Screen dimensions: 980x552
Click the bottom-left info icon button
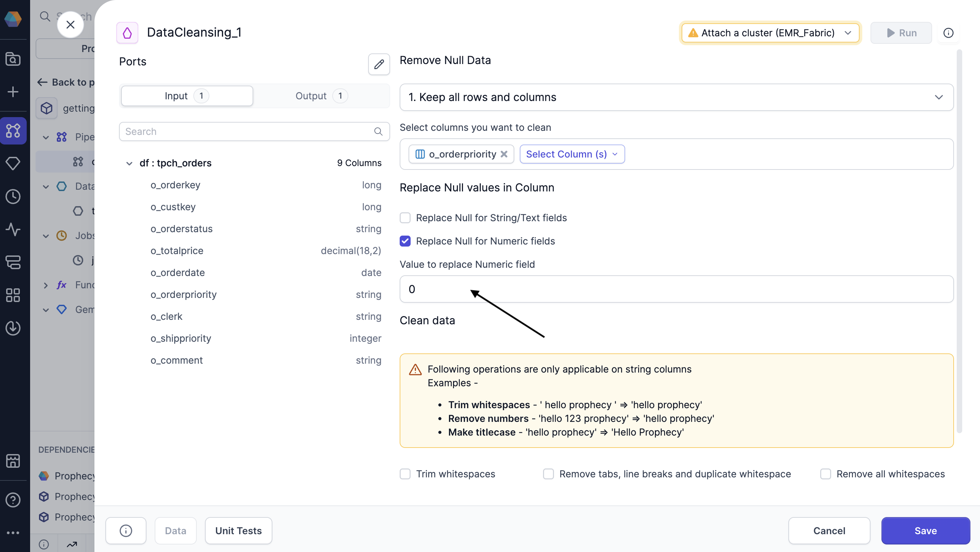pos(126,531)
